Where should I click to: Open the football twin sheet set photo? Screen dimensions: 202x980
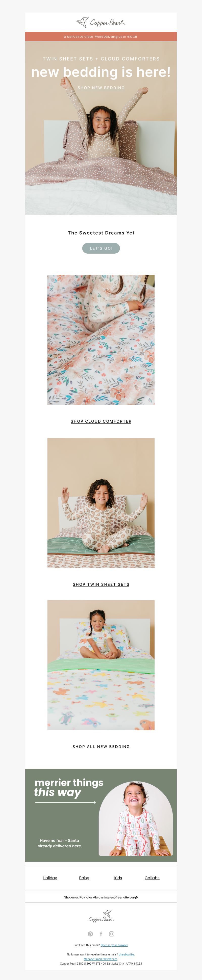point(101,503)
